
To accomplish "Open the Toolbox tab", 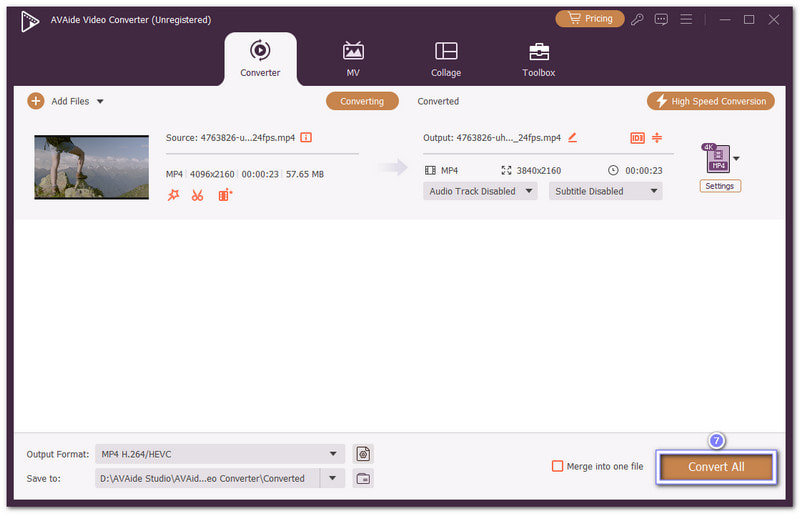I will (538, 59).
